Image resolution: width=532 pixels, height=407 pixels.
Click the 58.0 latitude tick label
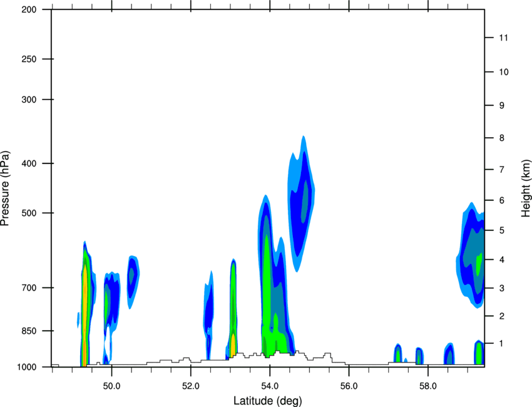point(428,386)
